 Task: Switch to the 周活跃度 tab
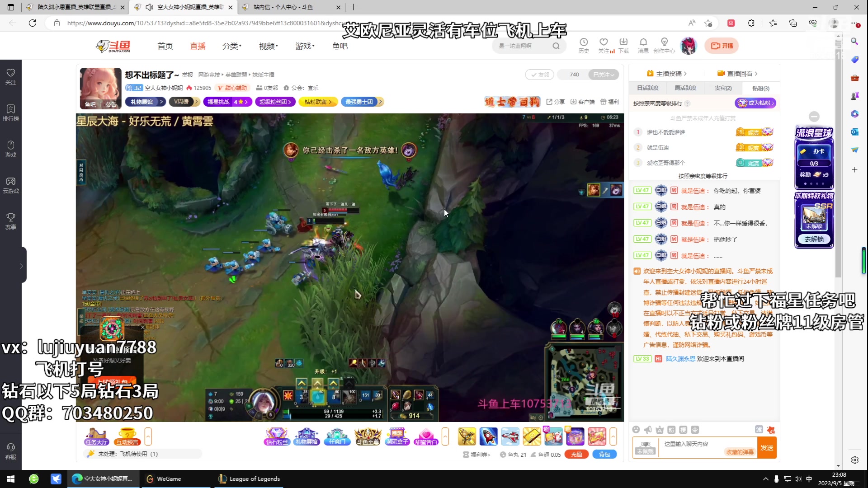click(685, 88)
